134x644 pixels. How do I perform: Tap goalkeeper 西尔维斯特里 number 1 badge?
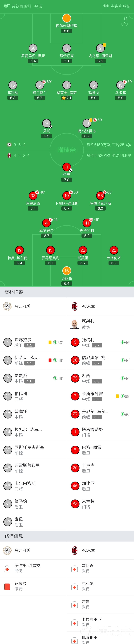67,18
